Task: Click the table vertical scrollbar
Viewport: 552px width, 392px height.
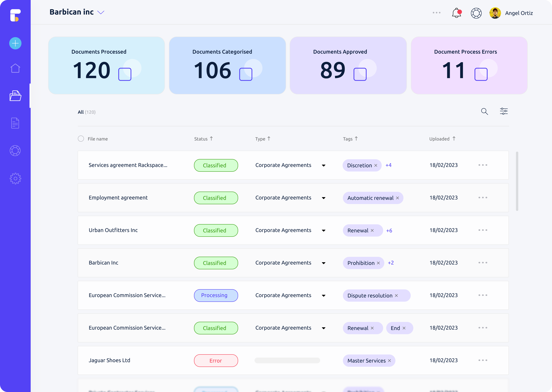Action: coord(517,181)
